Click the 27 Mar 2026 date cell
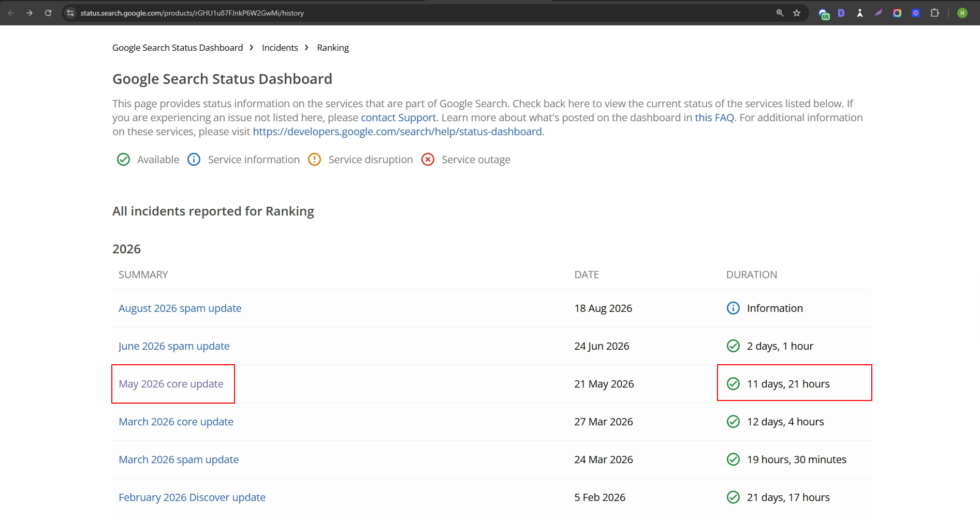980x515 pixels. [x=604, y=422]
